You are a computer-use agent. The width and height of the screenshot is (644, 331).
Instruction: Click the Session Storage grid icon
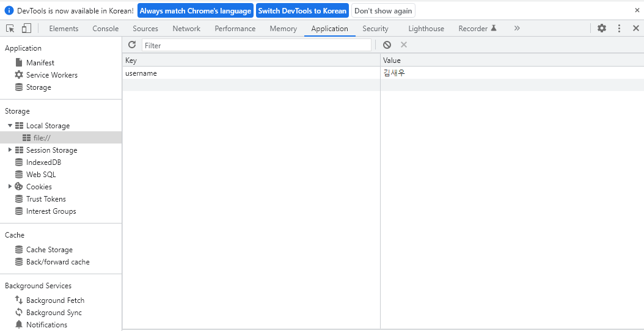pyautogui.click(x=19, y=150)
